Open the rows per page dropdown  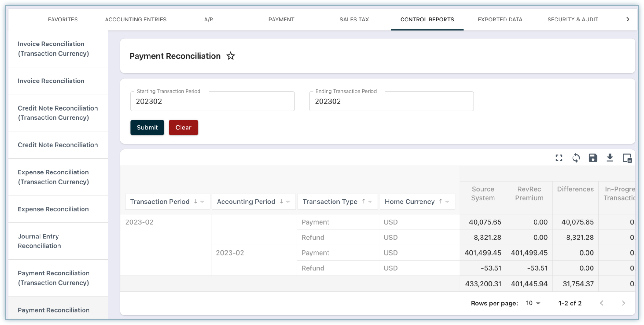pyautogui.click(x=533, y=303)
